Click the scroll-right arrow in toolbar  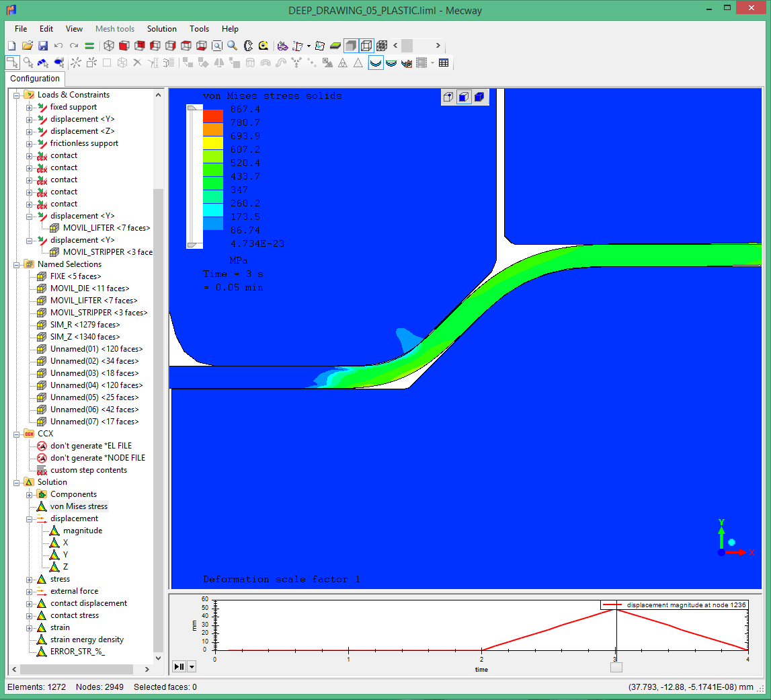(438, 46)
